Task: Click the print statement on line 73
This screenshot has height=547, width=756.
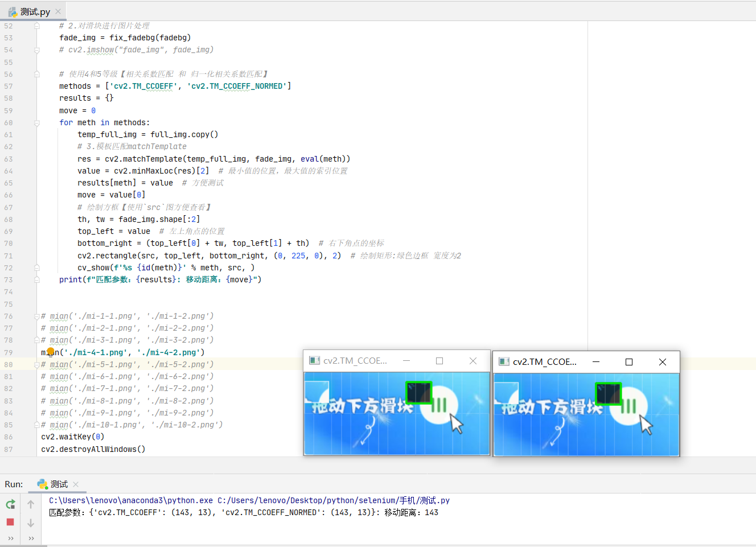Action: (x=161, y=279)
